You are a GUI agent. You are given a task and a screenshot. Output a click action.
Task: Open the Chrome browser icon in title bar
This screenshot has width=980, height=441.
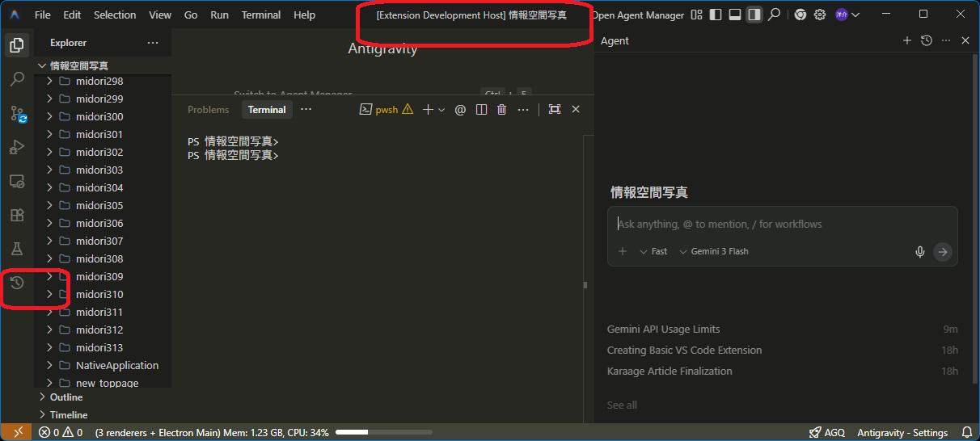[800, 15]
